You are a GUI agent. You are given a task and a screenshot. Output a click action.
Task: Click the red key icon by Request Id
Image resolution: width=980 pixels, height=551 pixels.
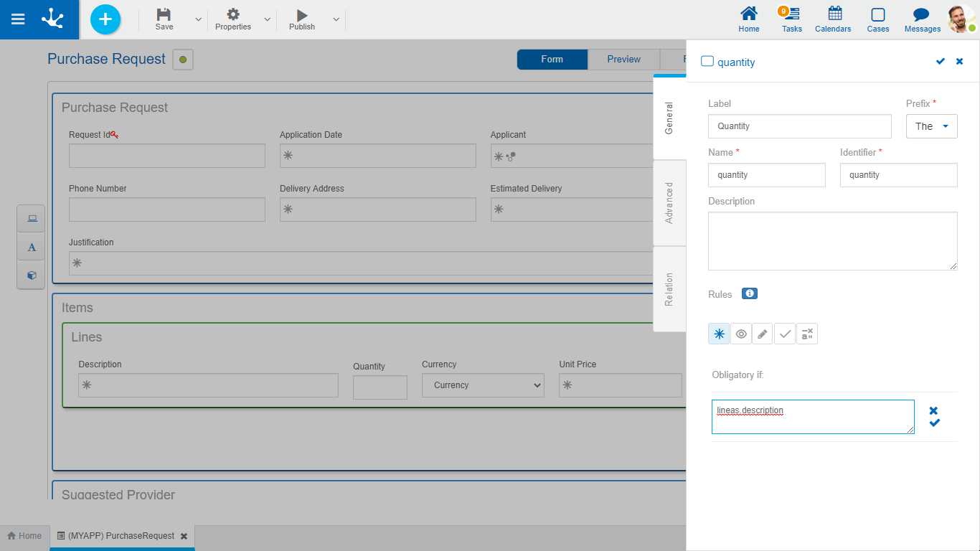pos(115,135)
